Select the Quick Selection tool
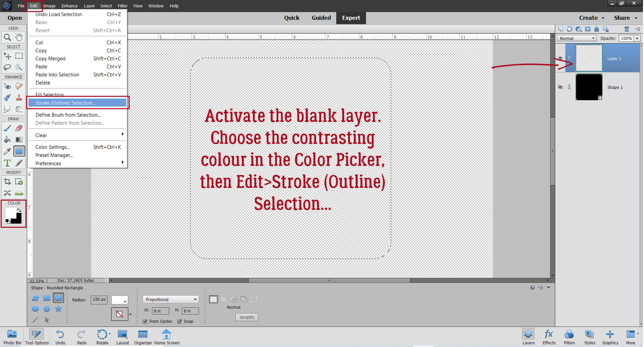The width and height of the screenshot is (644, 347). [19, 67]
